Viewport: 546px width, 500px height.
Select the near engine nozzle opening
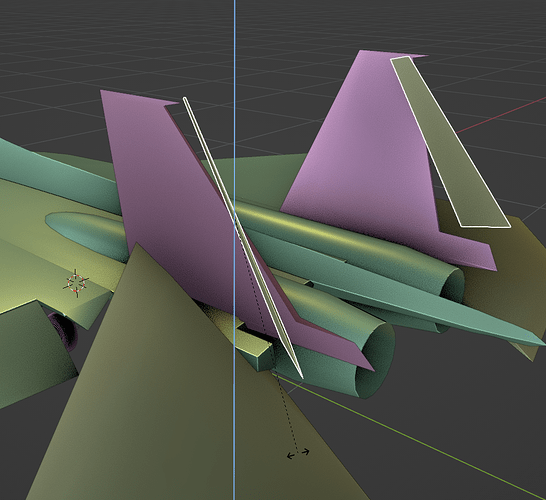374,362
